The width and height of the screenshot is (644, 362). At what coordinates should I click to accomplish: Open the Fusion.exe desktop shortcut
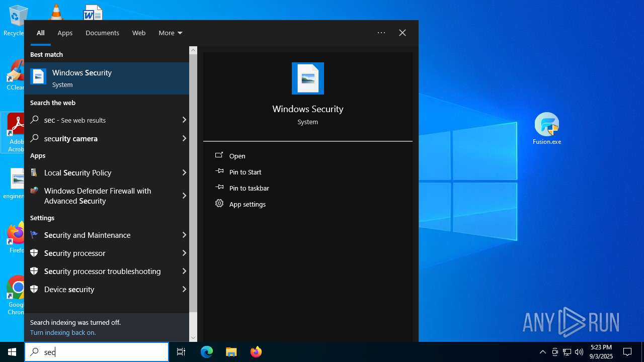pos(547,128)
